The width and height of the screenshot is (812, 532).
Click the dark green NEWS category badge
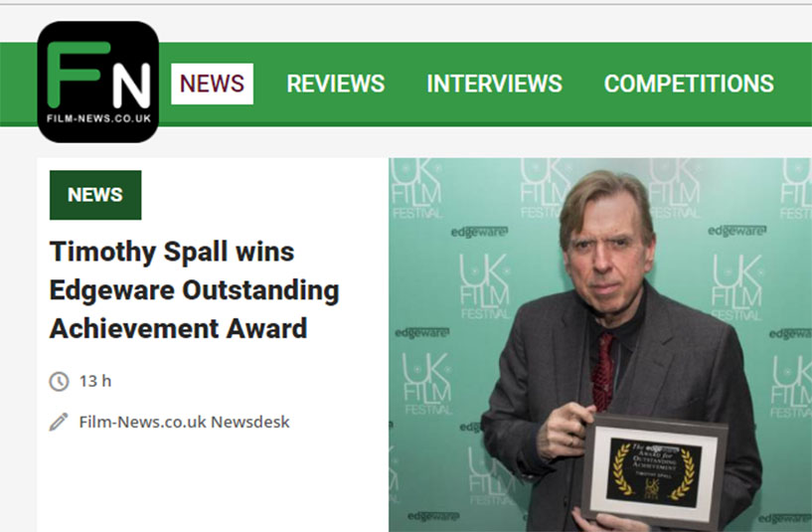[x=95, y=195]
